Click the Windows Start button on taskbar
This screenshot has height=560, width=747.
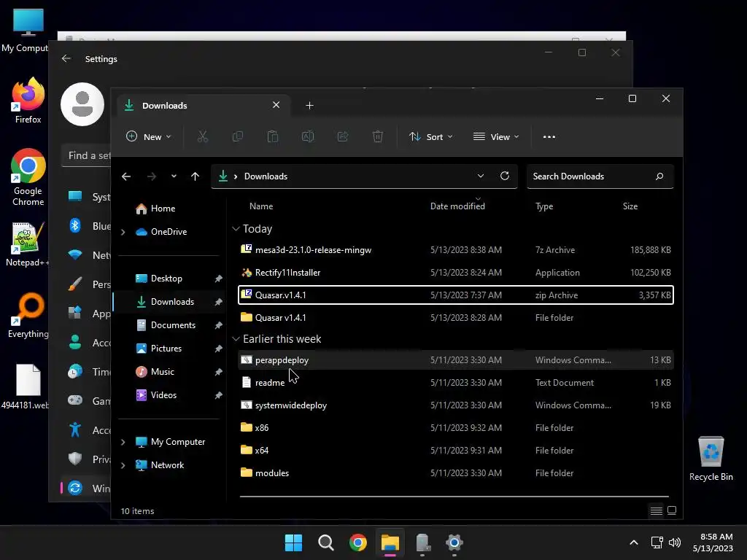(x=293, y=542)
